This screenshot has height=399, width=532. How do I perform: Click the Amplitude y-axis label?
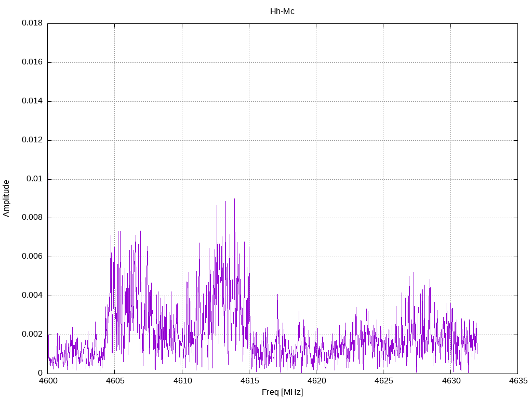coord(7,198)
